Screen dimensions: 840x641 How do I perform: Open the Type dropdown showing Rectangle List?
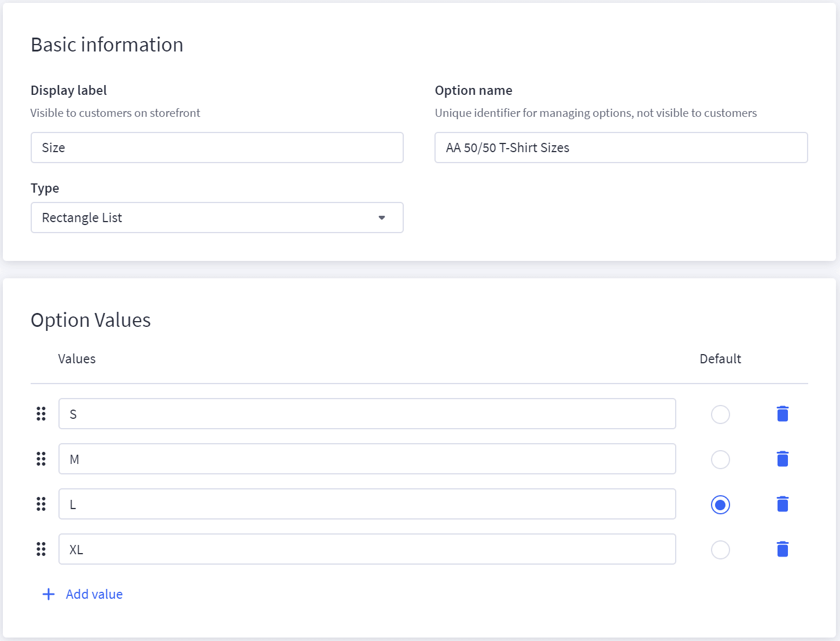[217, 218]
